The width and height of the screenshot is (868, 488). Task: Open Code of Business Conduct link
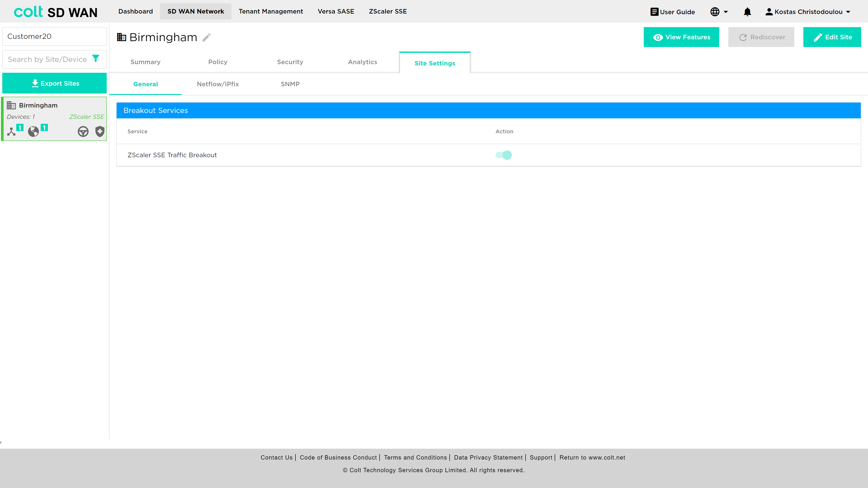coord(338,457)
